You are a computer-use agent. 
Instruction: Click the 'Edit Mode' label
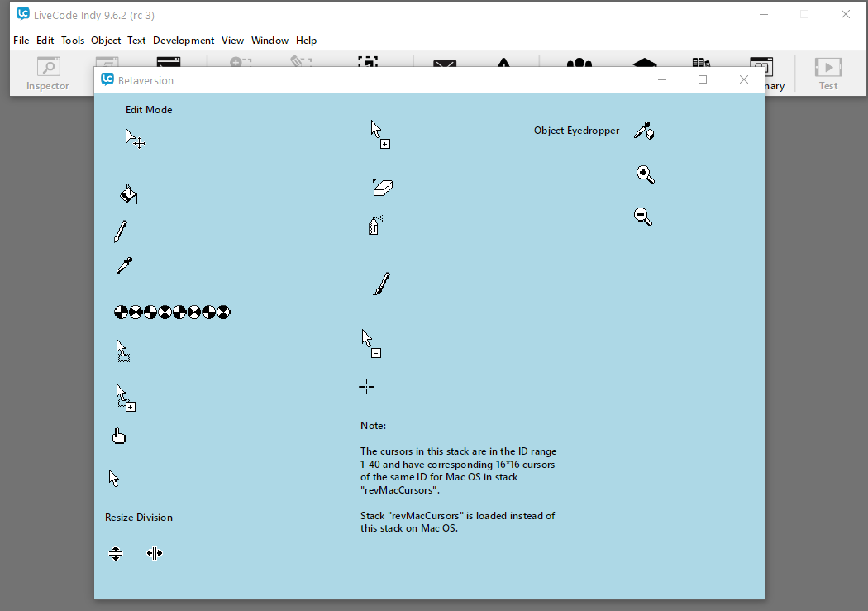tap(149, 110)
